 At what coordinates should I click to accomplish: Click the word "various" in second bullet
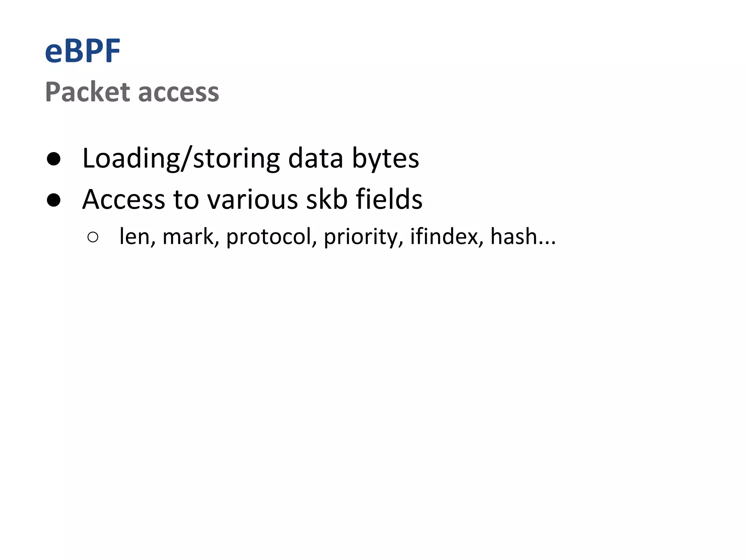coord(252,199)
